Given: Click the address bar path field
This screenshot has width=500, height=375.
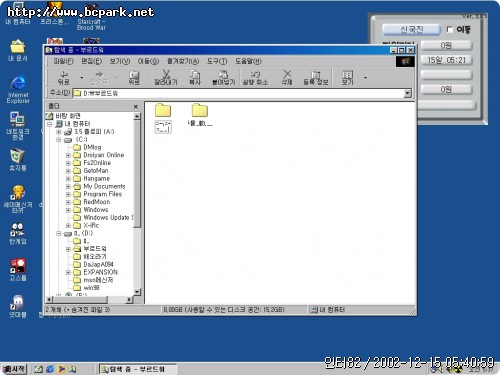Looking at the screenshot, I should tap(238, 93).
